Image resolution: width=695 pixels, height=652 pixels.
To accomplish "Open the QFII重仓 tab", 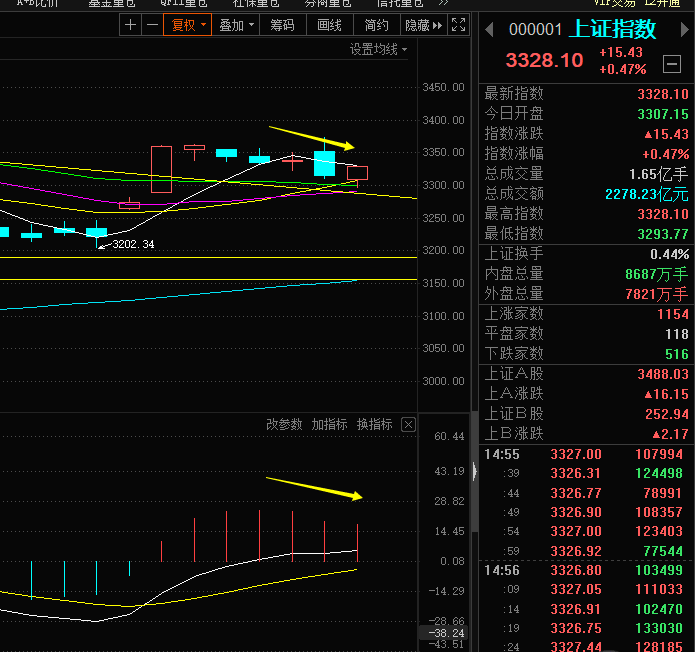I will click(184, 4).
